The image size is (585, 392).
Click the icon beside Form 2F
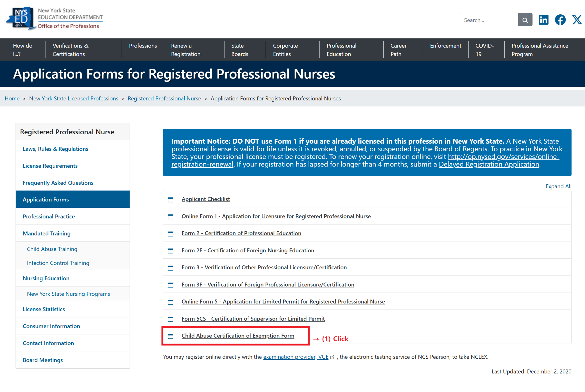pyautogui.click(x=170, y=251)
